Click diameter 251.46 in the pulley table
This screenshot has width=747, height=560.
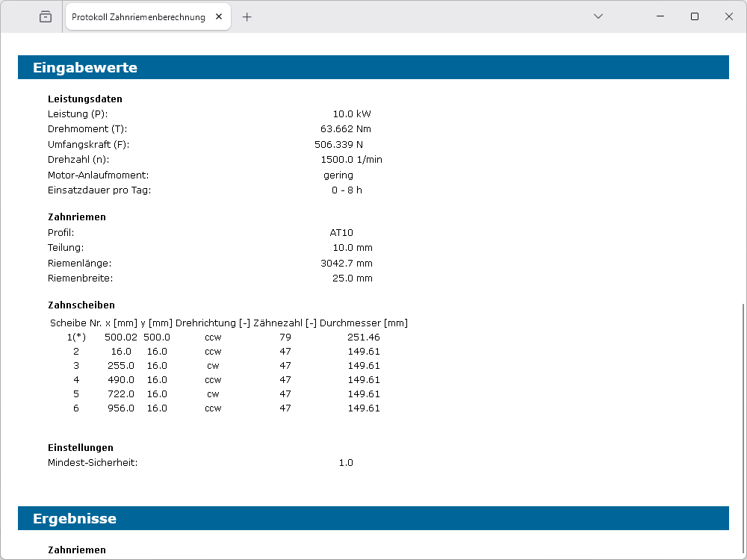tap(364, 337)
